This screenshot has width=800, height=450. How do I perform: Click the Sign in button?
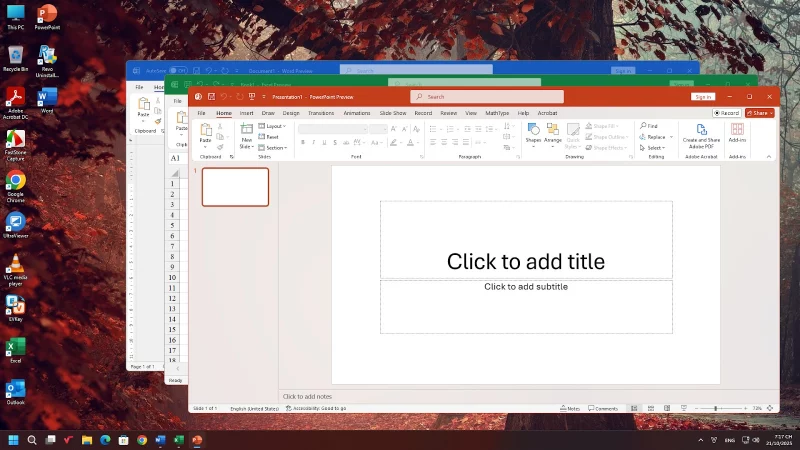click(703, 97)
